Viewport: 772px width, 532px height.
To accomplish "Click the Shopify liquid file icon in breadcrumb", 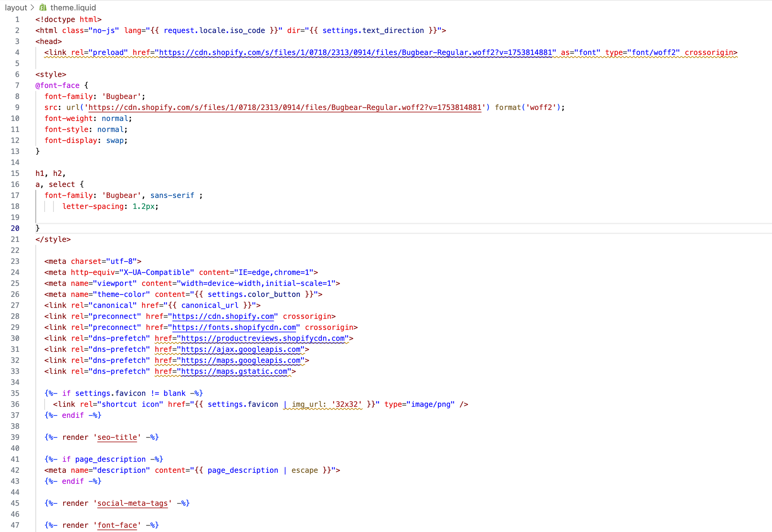I will [x=43, y=7].
